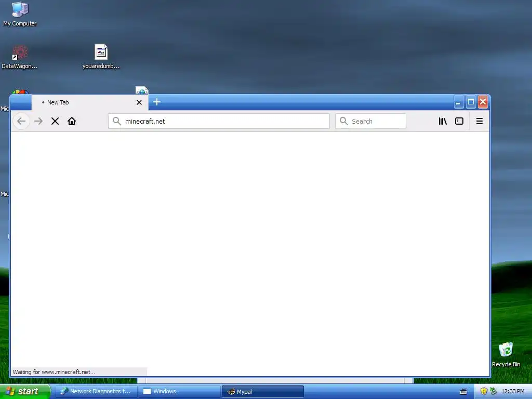Click the Mypal taskbar button

tap(262, 392)
